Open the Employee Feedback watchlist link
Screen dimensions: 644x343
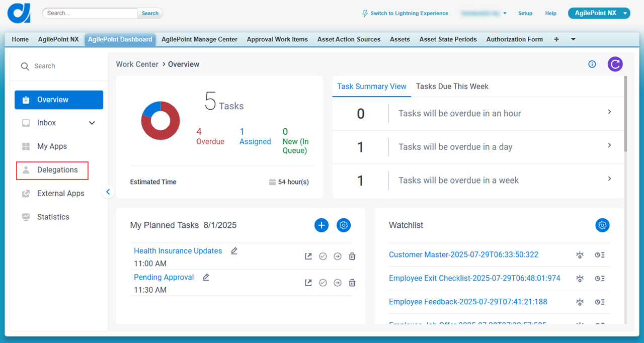(x=468, y=302)
